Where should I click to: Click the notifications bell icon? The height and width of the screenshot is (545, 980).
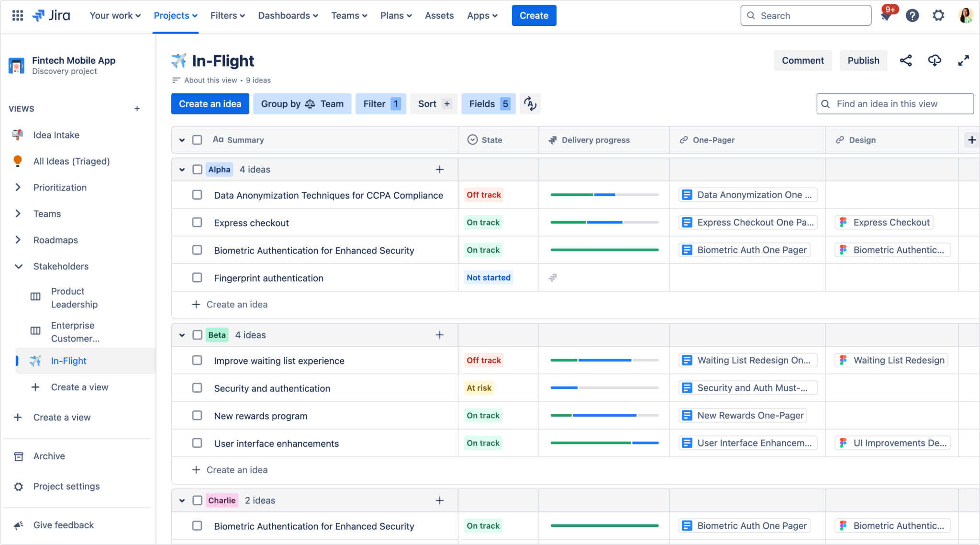pyautogui.click(x=886, y=16)
